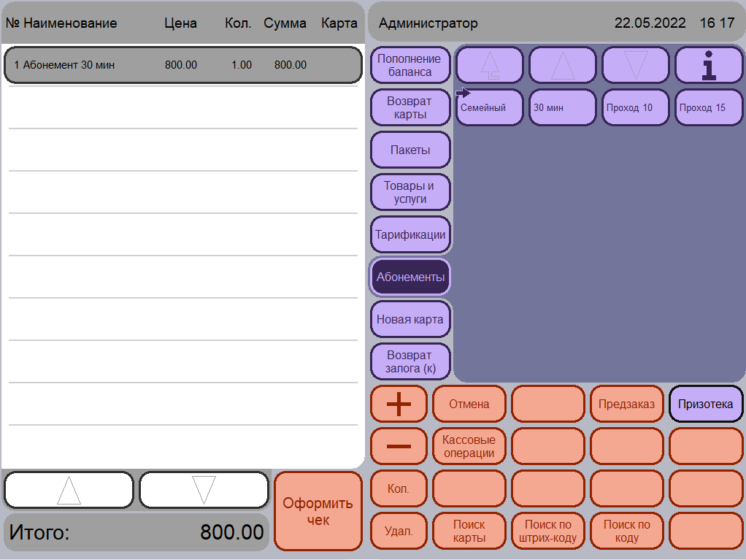Screen dimensions: 746x560
Task: Open Возврат карты section
Action: (x=410, y=107)
